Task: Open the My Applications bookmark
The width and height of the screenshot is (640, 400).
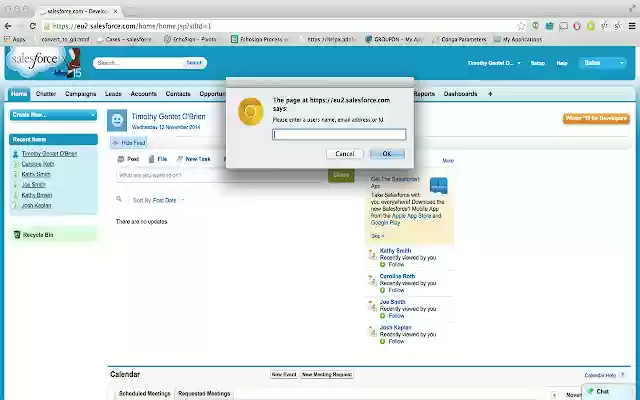Action: click(x=518, y=40)
